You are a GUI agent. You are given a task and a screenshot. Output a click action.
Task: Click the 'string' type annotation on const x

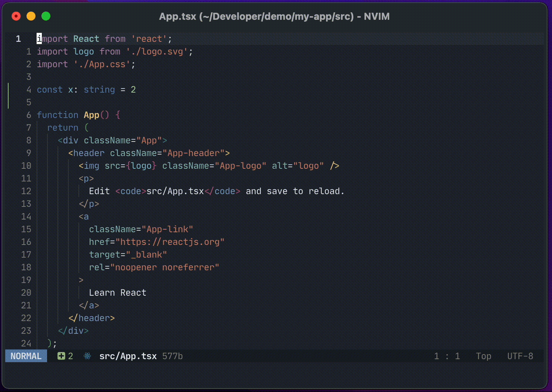tap(99, 90)
